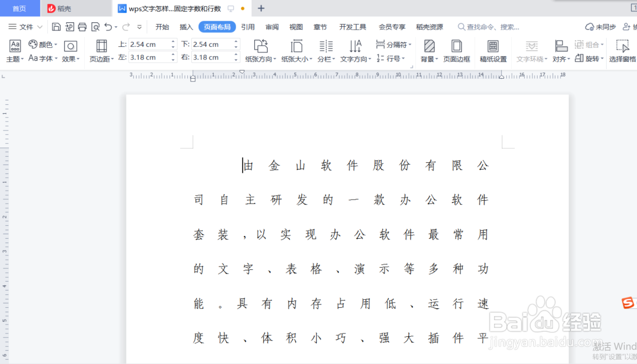Click the first-line indent marker on ruler
637x364 pixels.
tap(242, 71)
